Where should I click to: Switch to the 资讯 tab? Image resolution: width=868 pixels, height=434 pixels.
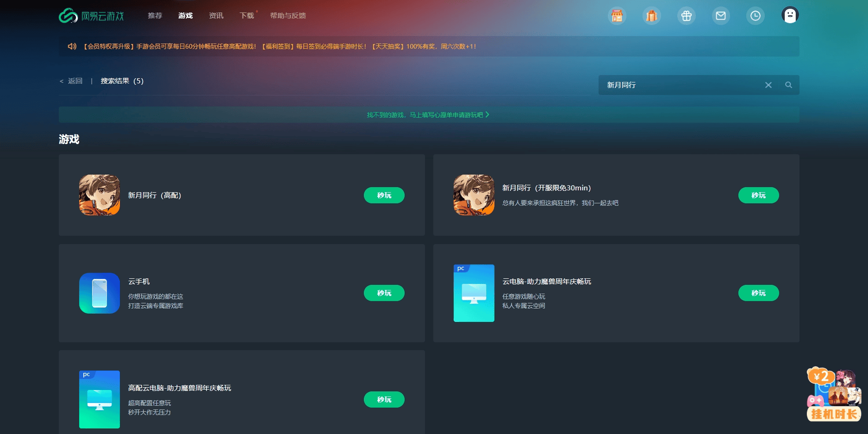click(x=216, y=16)
